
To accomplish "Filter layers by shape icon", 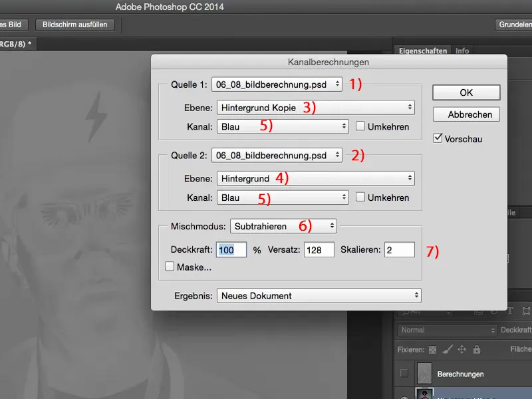I will point(526,311).
